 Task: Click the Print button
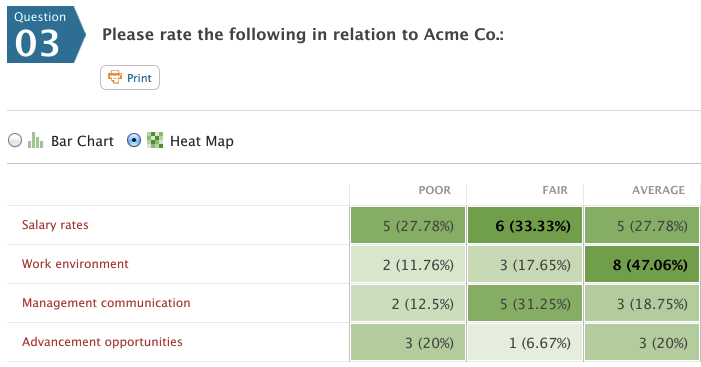click(130, 78)
